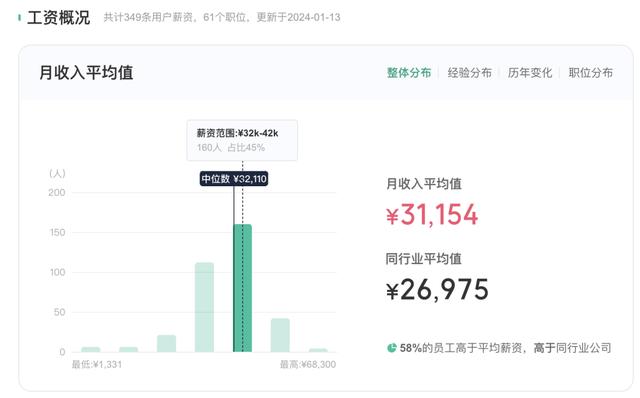Click the bar just above 100 people
Image resolution: width=640 pixels, height=398 pixels.
(204, 307)
